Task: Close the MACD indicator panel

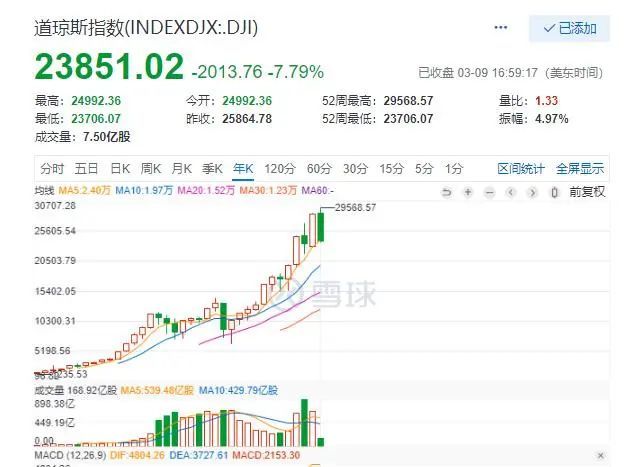Action: pos(600,456)
